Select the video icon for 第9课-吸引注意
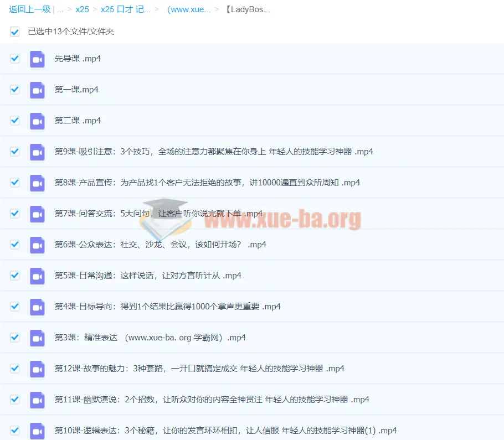Viewport: 504px width, 440px height. pyautogui.click(x=37, y=152)
